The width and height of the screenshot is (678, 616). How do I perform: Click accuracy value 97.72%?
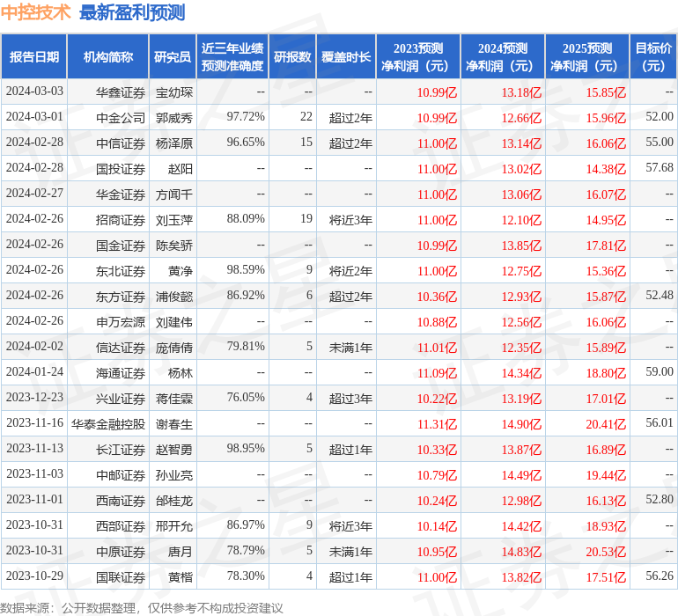[246, 117]
